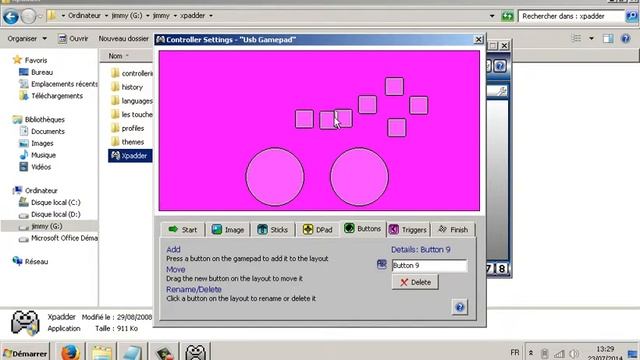Open the Organiser menu
Image resolution: width=640 pixels, height=360 pixels.
(27, 38)
